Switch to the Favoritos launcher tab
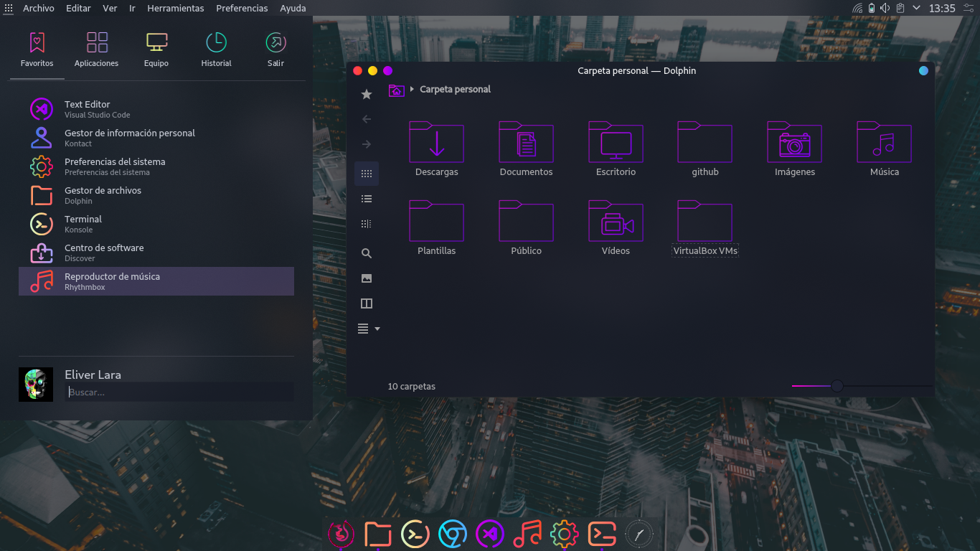 click(37, 50)
